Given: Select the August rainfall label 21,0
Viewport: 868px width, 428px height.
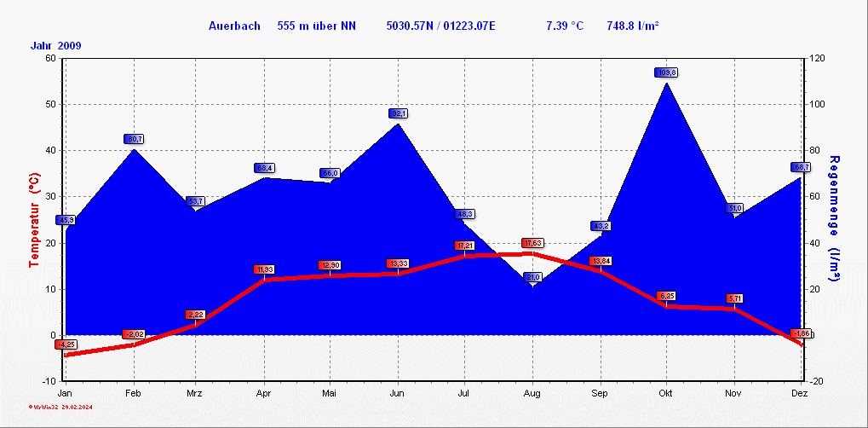Looking at the screenshot, I should pos(533,277).
